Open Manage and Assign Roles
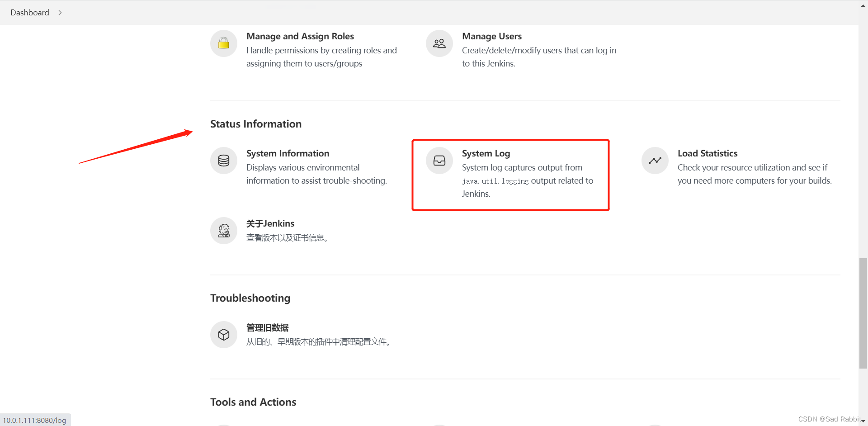 [x=300, y=36]
